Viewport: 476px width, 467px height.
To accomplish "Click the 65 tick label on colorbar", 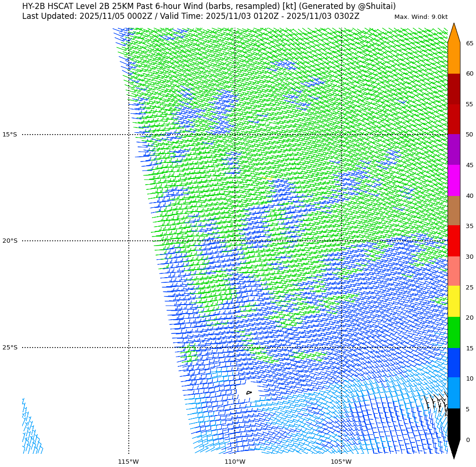I will [469, 43].
